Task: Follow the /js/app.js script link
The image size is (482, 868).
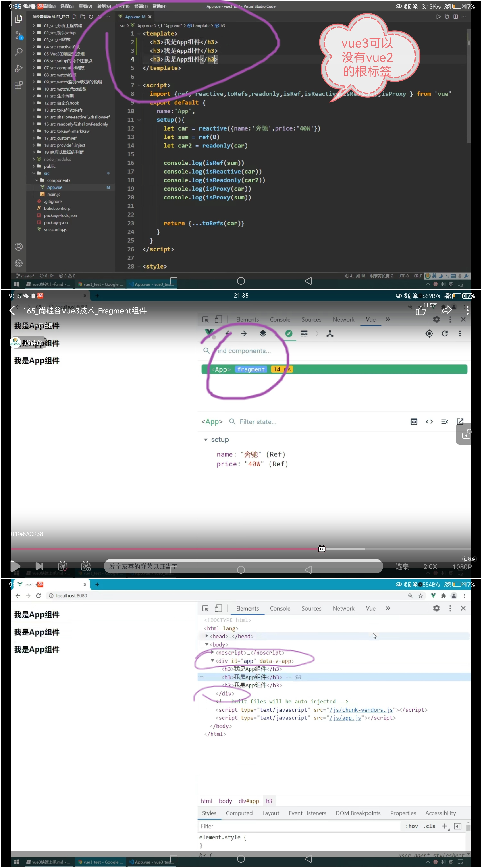Action: [345, 718]
